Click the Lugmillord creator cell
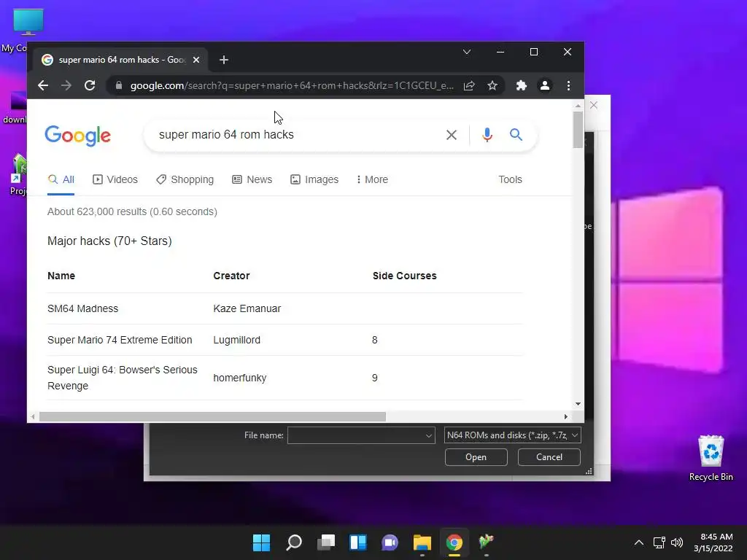 coord(237,340)
